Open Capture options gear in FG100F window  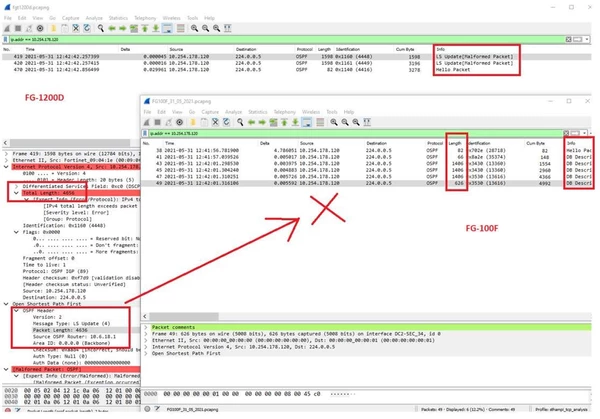pyautogui.click(x=179, y=122)
